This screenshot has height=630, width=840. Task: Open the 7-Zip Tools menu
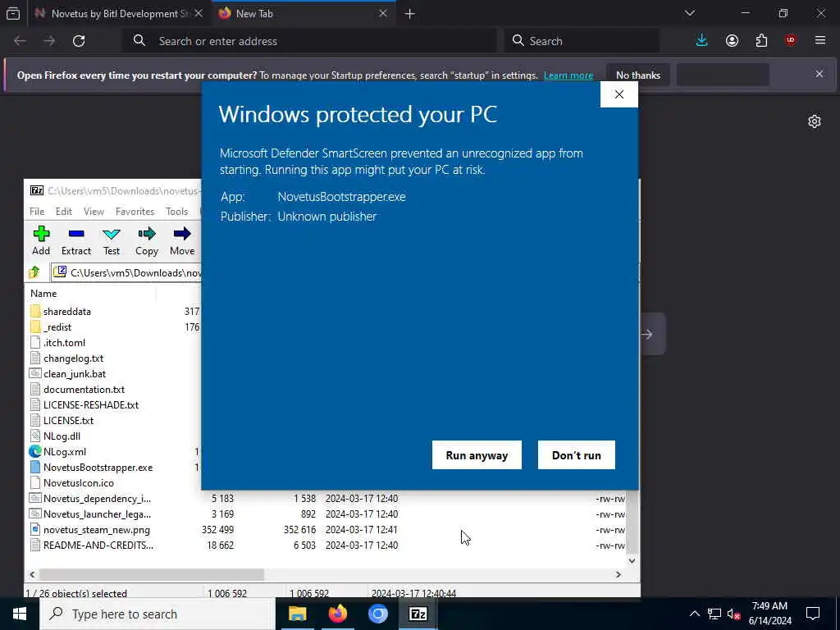(177, 211)
